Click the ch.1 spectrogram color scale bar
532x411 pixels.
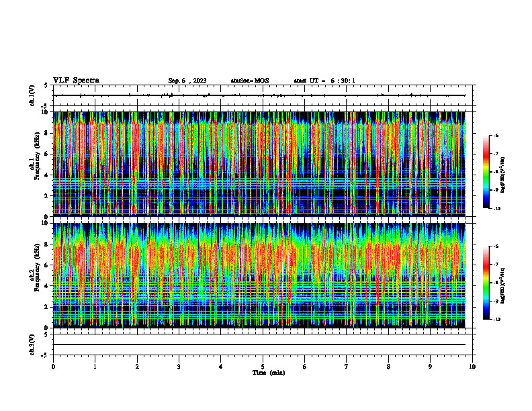tap(486, 172)
